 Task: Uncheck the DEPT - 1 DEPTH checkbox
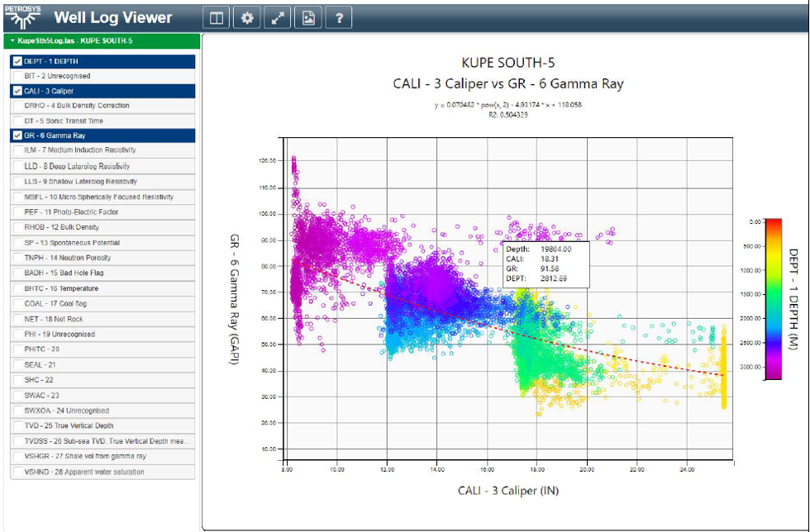point(18,61)
